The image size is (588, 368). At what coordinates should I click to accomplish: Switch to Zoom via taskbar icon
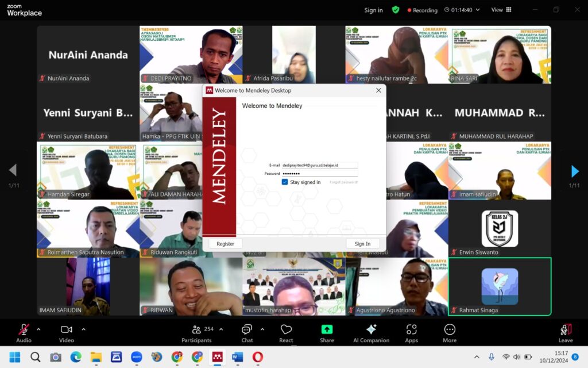pyautogui.click(x=137, y=356)
